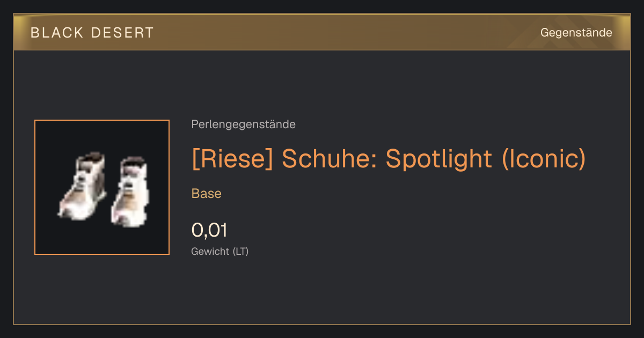Click the BLACK DESERT logo text
The width and height of the screenshot is (644, 338).
coord(92,33)
